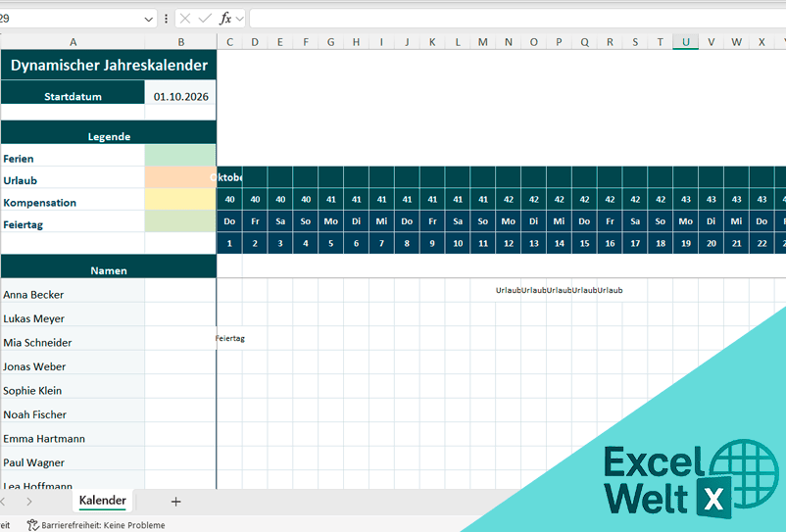Expand the fx dropdown chevron
This screenshot has width=786, height=532.
click(x=239, y=19)
